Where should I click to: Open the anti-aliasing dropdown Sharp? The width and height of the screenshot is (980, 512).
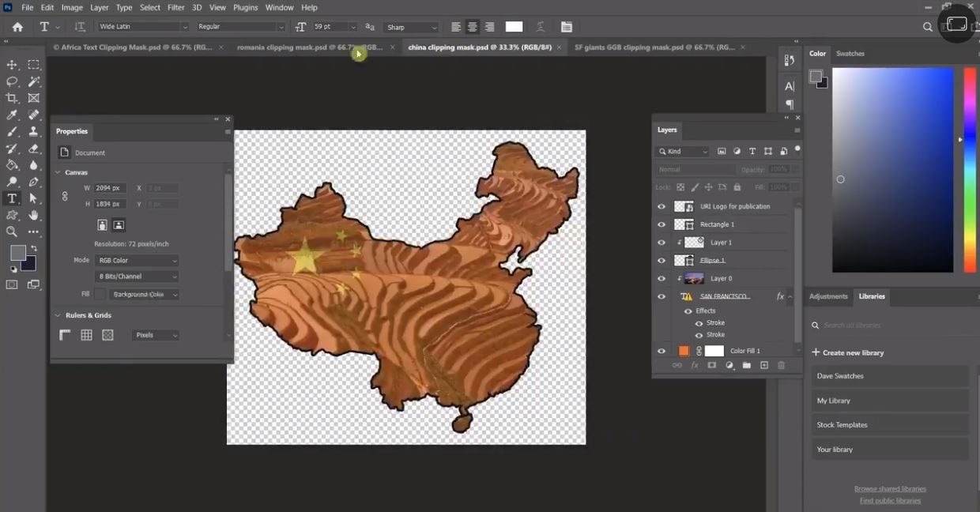(x=411, y=27)
